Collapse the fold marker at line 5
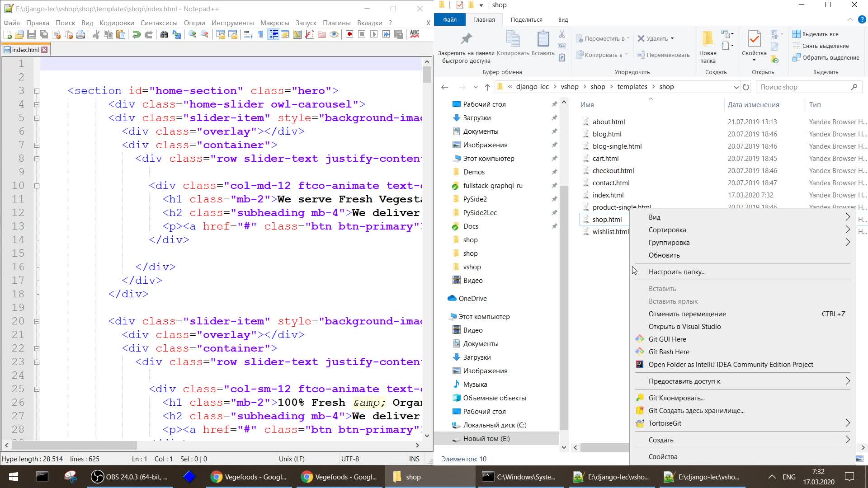 point(37,118)
